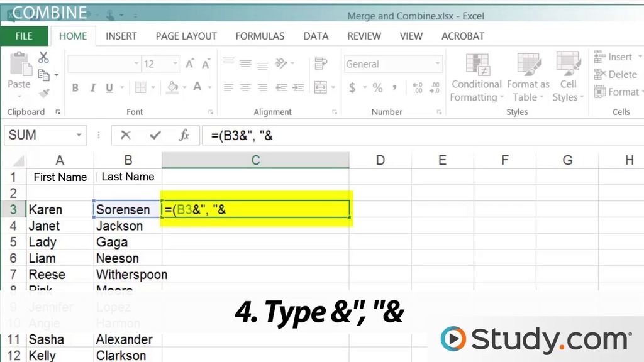The image size is (644, 362).
Task: Open the Name Box dropdown showing SUM
Action: click(x=79, y=135)
